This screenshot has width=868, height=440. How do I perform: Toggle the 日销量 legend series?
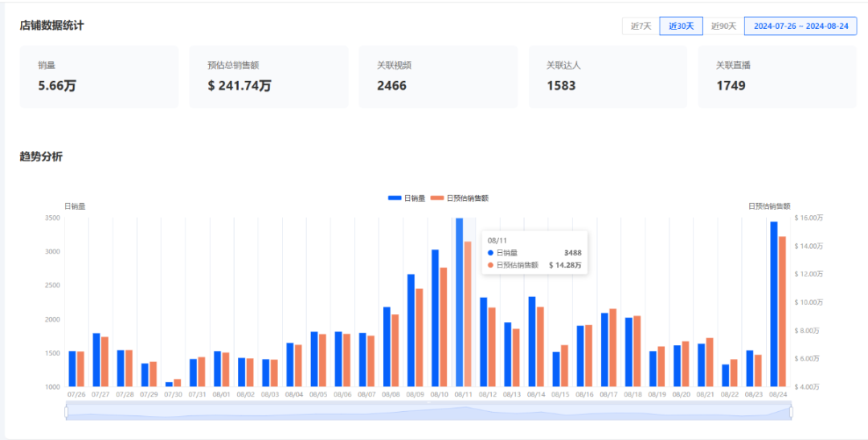click(407, 198)
